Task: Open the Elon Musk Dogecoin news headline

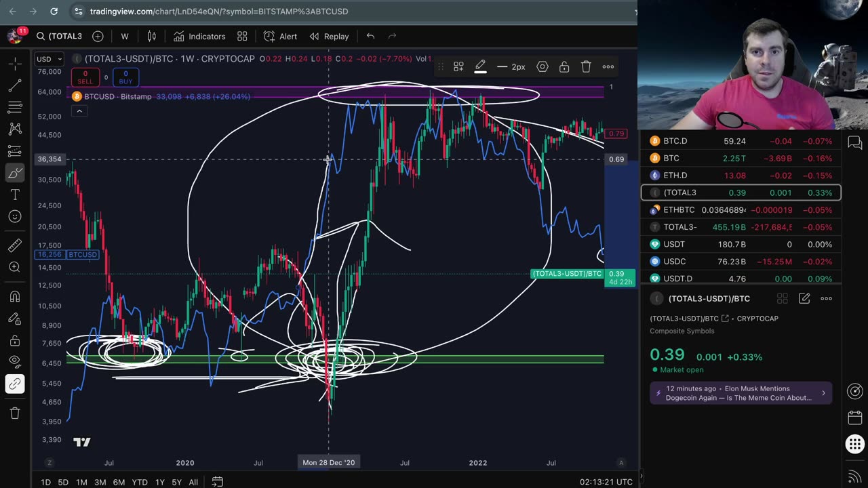Action: [741, 393]
